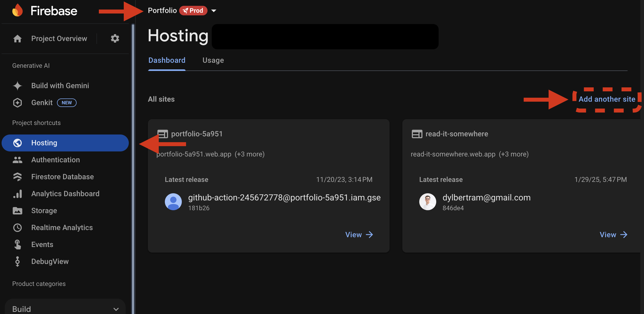This screenshot has width=644, height=314.
Task: Click the dylbertram profile photo
Action: pyautogui.click(x=428, y=202)
